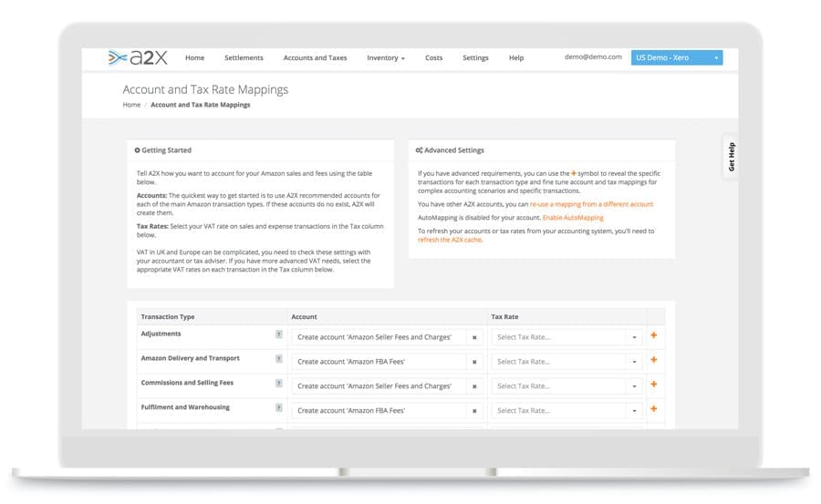
Task: Clear Fulfilment and Warehousing account selection
Action: (474, 411)
